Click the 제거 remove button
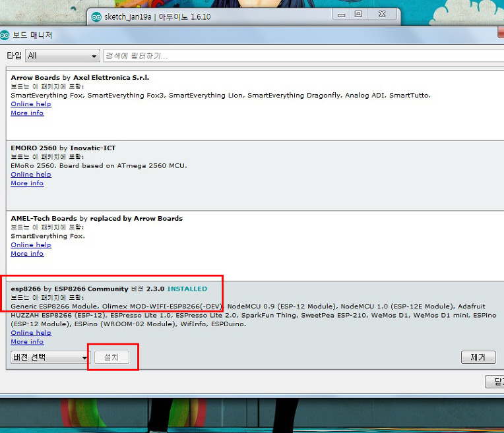Viewport: 504px width, 433px height. tap(478, 357)
